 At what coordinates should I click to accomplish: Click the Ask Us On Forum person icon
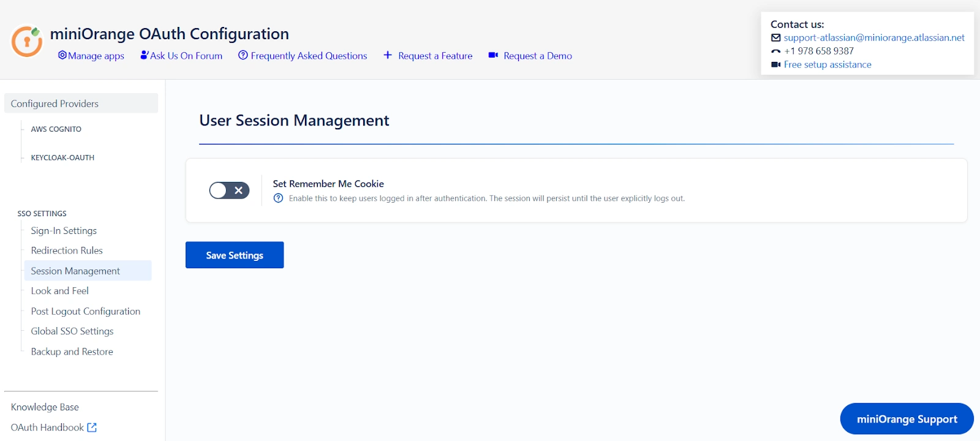click(x=144, y=55)
